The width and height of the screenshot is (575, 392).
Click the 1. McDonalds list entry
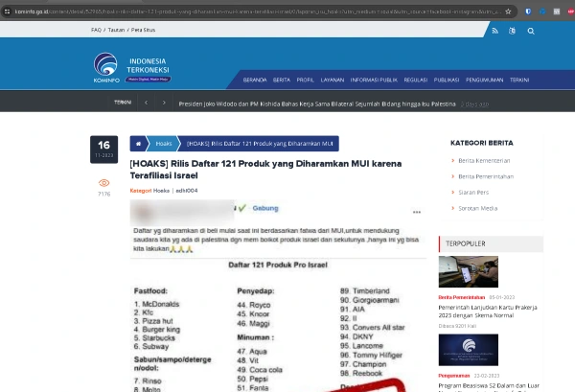pos(156,304)
